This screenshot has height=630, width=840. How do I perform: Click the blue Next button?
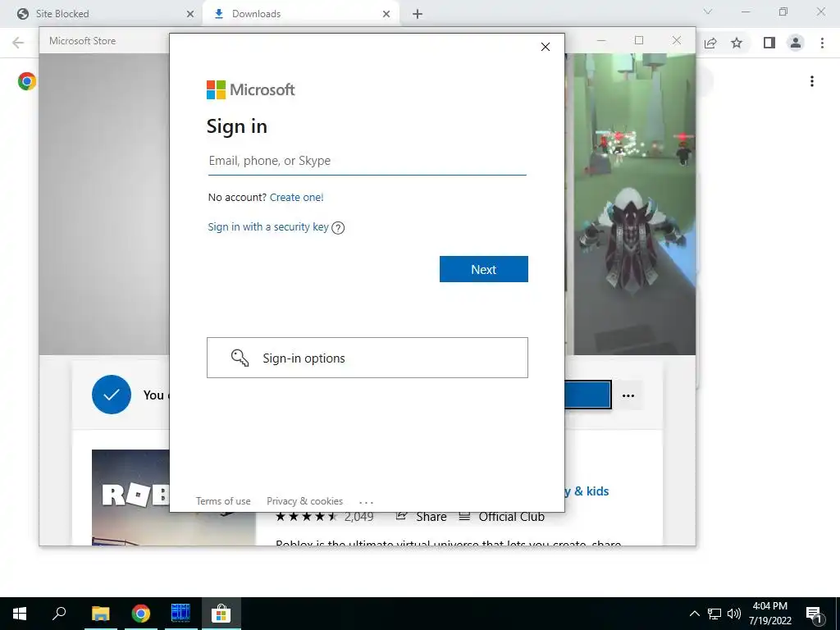click(484, 269)
